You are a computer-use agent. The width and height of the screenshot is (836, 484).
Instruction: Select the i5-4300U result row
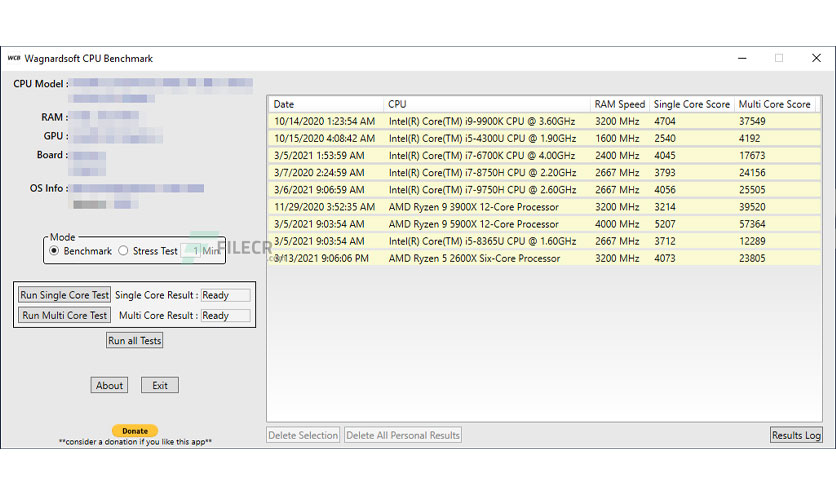(x=544, y=138)
